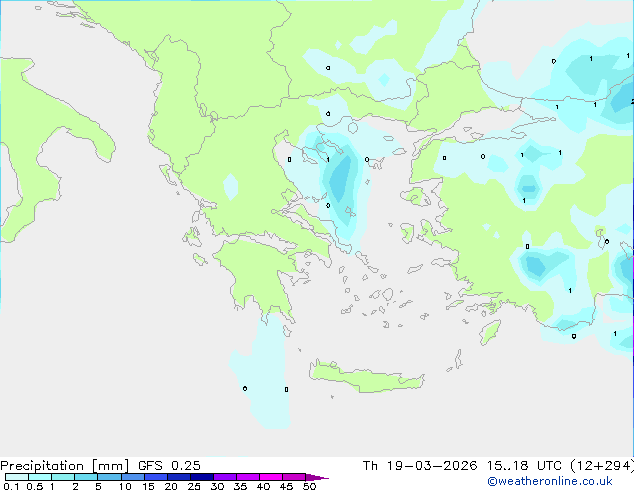Pick the legend swatch between 15 and 20
This screenshot has height=490, width=634.
pos(155,477)
